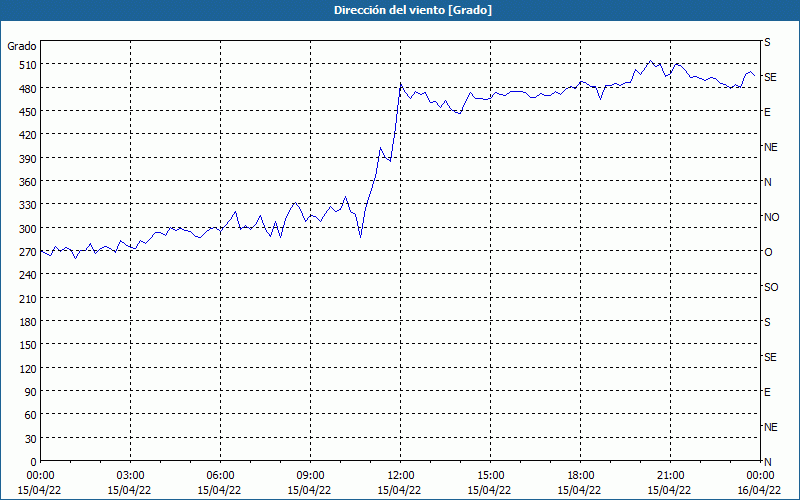Click the 30 degree axis label
Image resolution: width=800 pixels, height=500 pixels.
[31, 439]
